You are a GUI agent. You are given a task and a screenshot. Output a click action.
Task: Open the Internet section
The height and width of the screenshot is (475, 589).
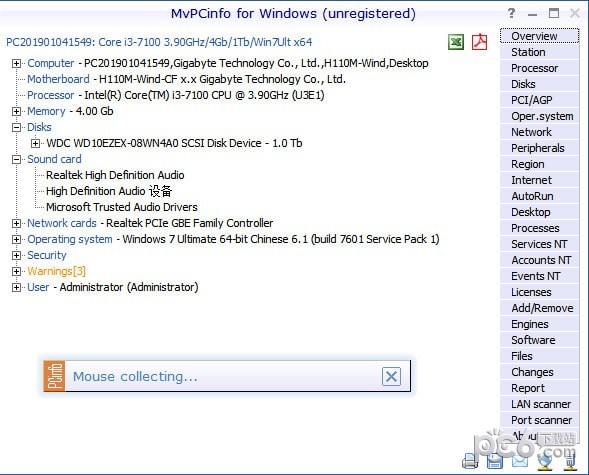tap(539, 180)
